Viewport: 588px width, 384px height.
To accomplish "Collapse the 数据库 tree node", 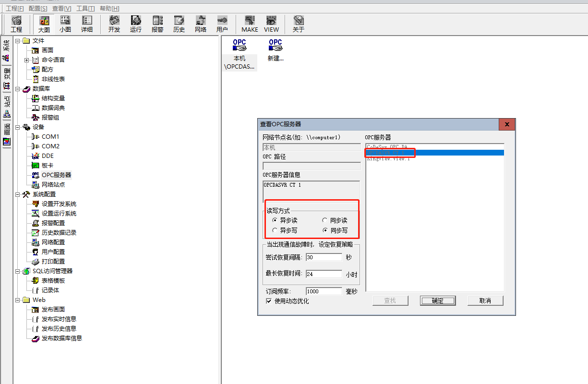I will pyautogui.click(x=18, y=88).
